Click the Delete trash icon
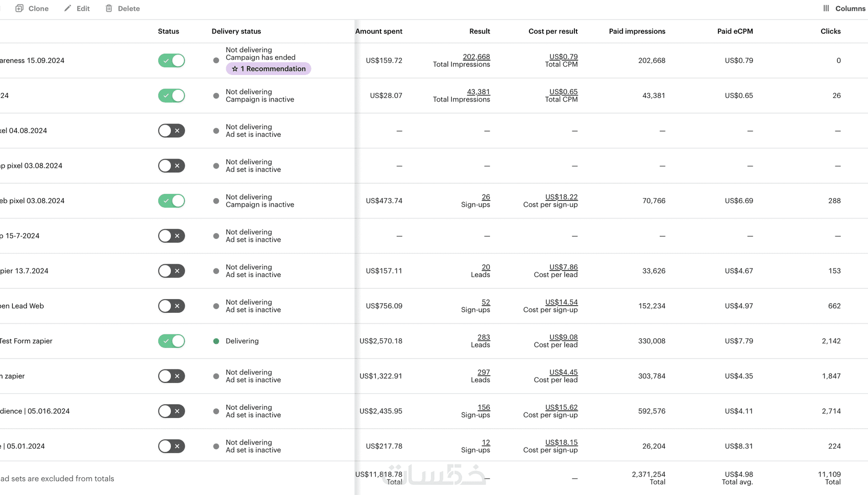 (109, 8)
